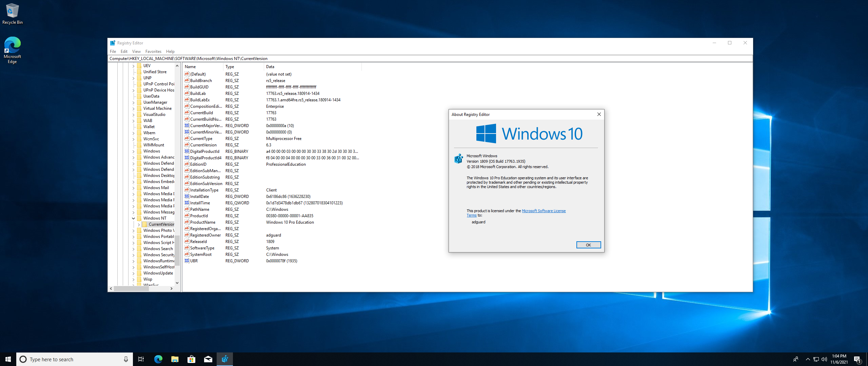Open the Microsoft Edge desktop shortcut
Image resolution: width=868 pixels, height=366 pixels.
pos(13,50)
